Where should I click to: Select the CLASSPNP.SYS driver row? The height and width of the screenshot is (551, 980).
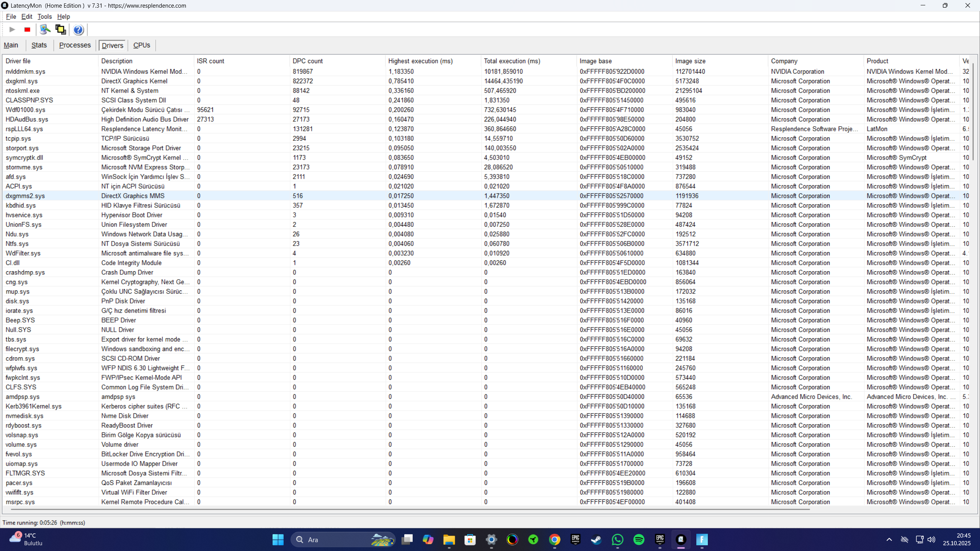point(486,100)
